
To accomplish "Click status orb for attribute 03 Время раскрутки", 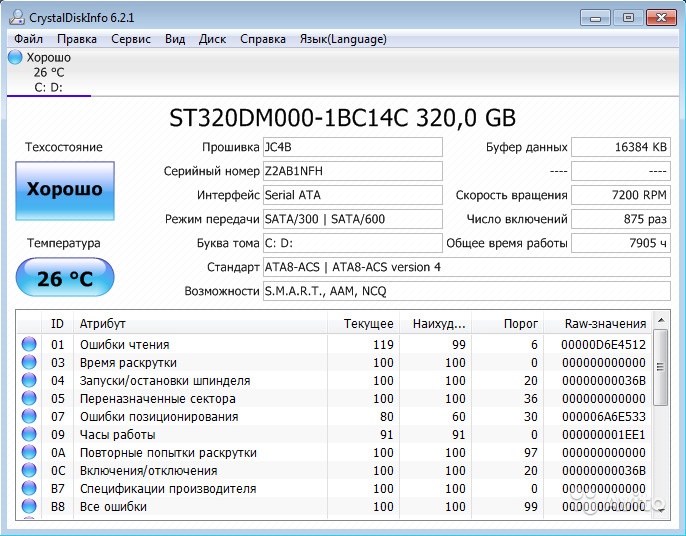I will pyautogui.click(x=29, y=362).
